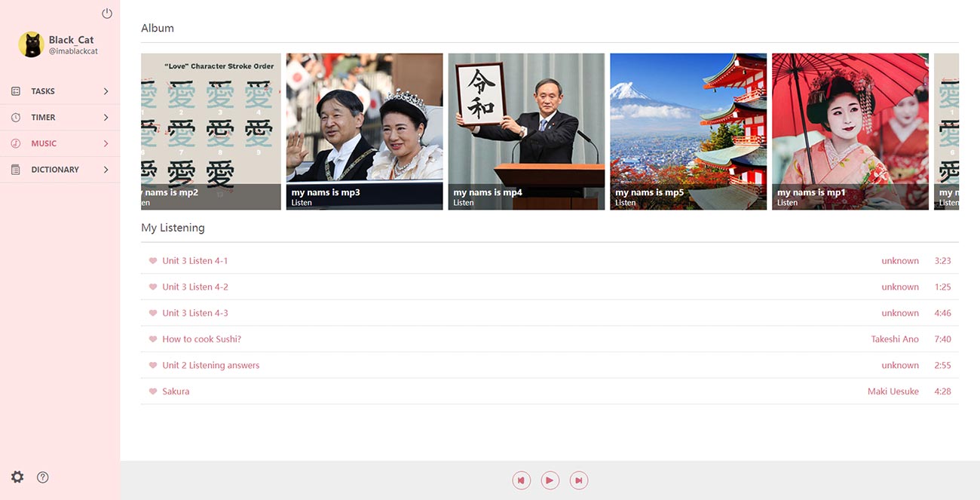Click the Black_Cat username
980x500 pixels.
[72, 40]
